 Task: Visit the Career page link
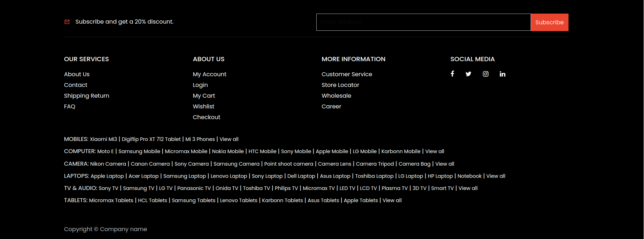[331, 106]
